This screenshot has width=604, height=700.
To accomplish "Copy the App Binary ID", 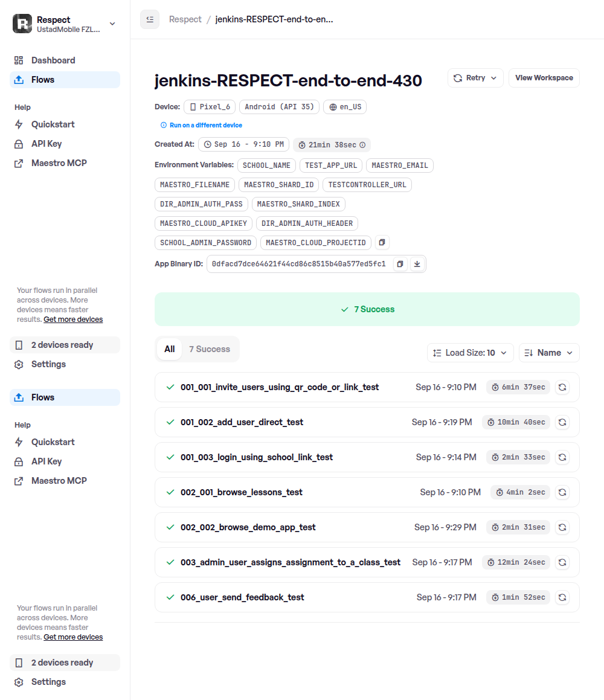I will point(400,264).
